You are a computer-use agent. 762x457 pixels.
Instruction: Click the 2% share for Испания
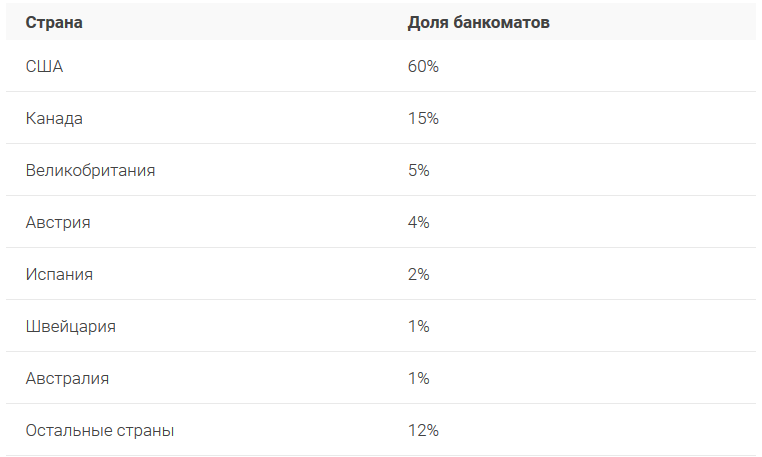click(418, 274)
